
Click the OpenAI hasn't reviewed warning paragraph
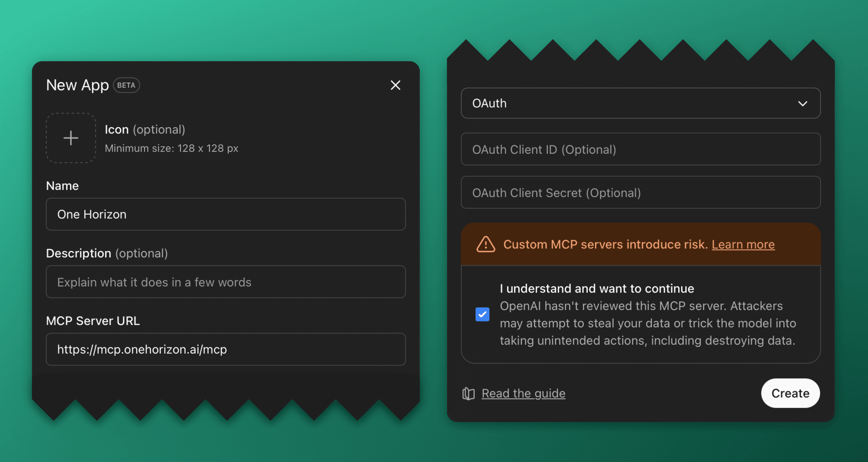pyautogui.click(x=648, y=323)
